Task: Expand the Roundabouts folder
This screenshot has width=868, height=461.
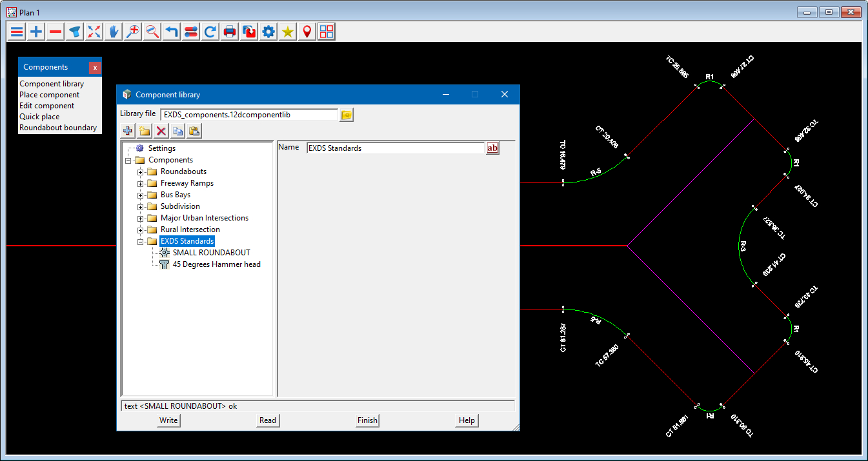Action: coord(140,172)
